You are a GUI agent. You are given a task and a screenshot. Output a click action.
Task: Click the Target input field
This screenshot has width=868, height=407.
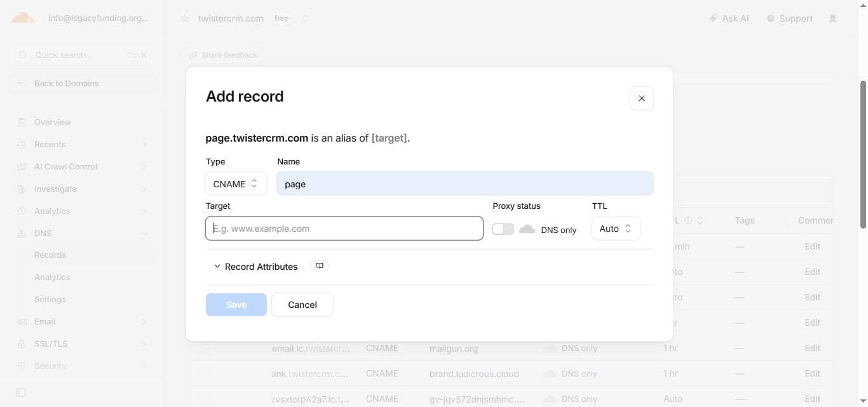[344, 229]
